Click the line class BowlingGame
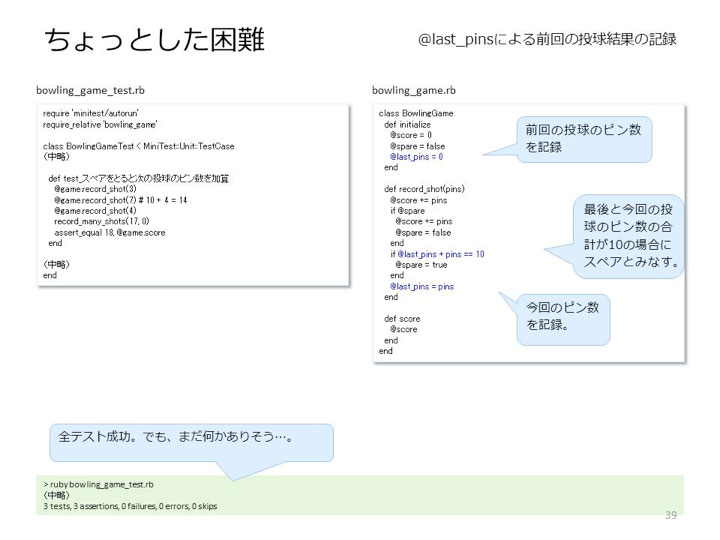The image size is (720, 540). coord(416,113)
